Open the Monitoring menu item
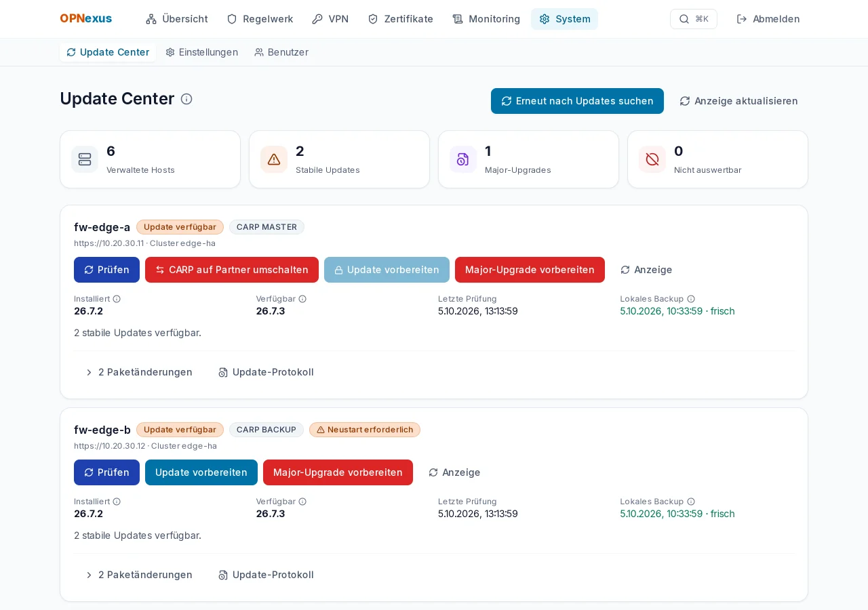The height and width of the screenshot is (610, 868). point(486,19)
